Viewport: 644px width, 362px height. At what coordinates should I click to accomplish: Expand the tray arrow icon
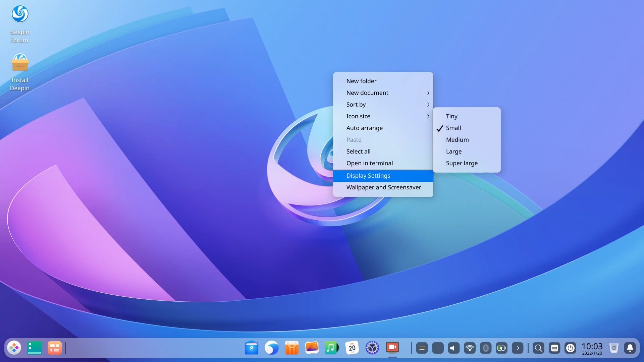518,348
